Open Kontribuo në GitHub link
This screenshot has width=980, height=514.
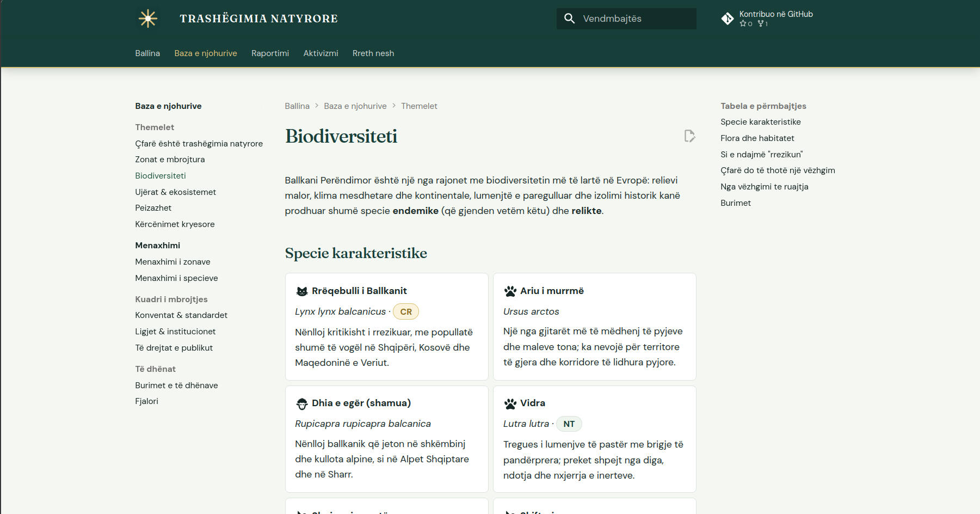pos(767,19)
